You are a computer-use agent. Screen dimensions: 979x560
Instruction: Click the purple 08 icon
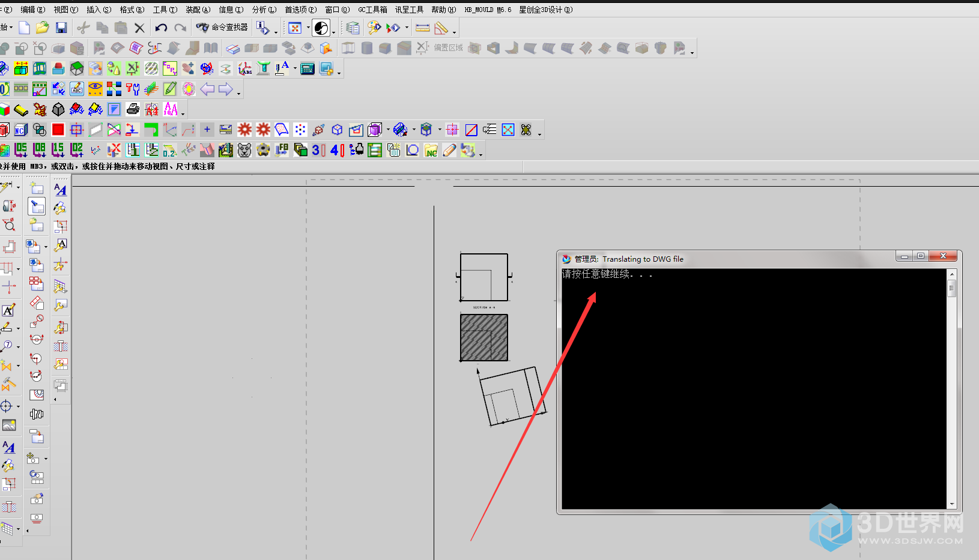39,150
